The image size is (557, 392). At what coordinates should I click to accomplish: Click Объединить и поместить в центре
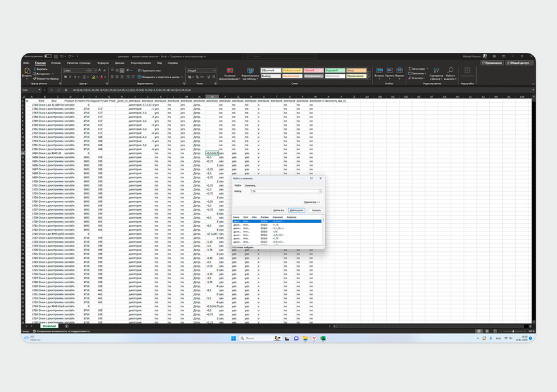(x=158, y=77)
